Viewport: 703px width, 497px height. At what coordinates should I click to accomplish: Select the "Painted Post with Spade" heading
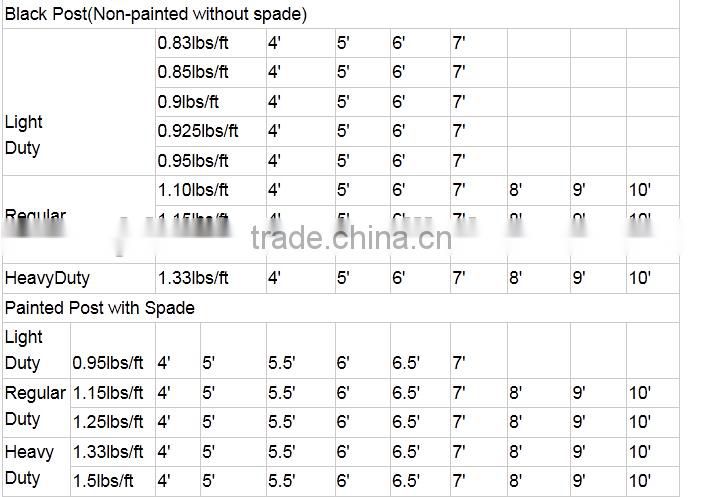pyautogui.click(x=100, y=307)
